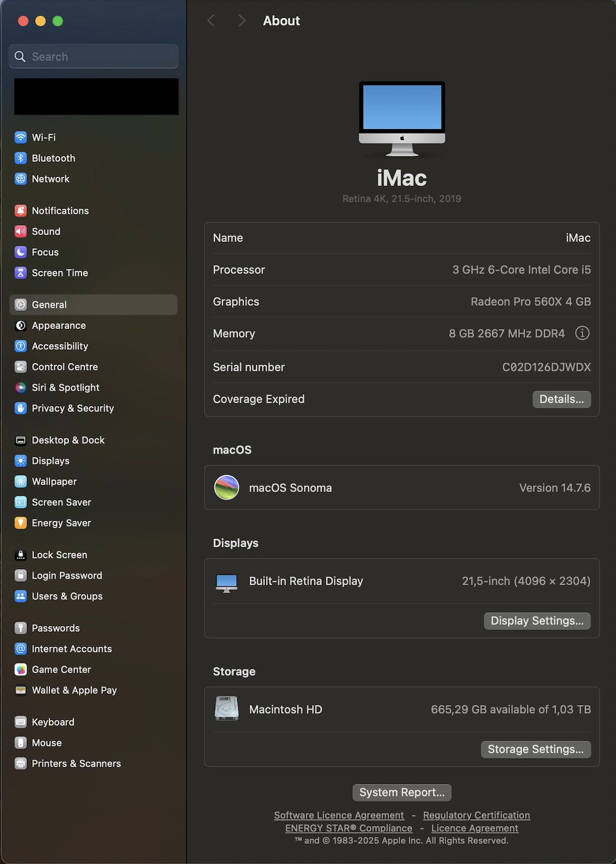The width and height of the screenshot is (616, 864).
Task: Select the Sound speaker icon
Action: coord(21,231)
